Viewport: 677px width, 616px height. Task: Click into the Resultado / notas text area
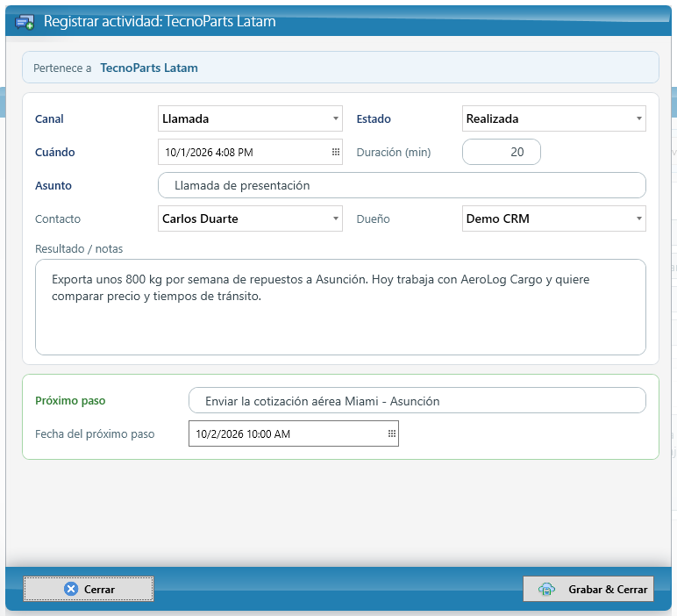coord(340,307)
